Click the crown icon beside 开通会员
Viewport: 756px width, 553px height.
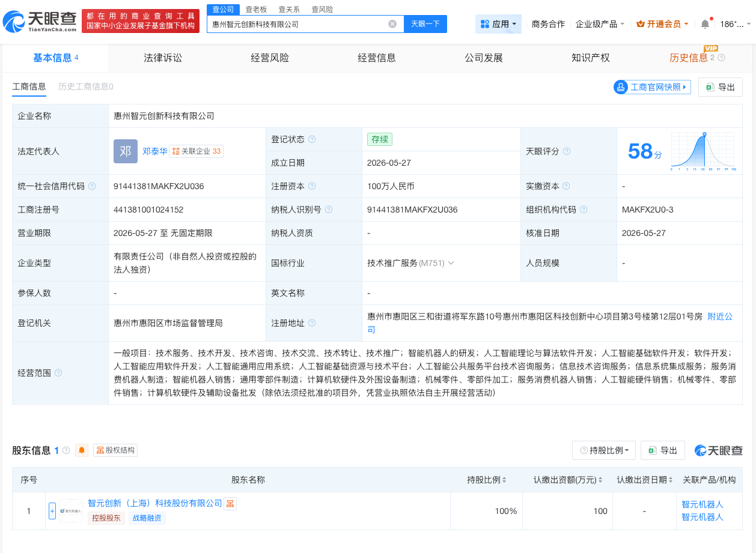(x=640, y=24)
